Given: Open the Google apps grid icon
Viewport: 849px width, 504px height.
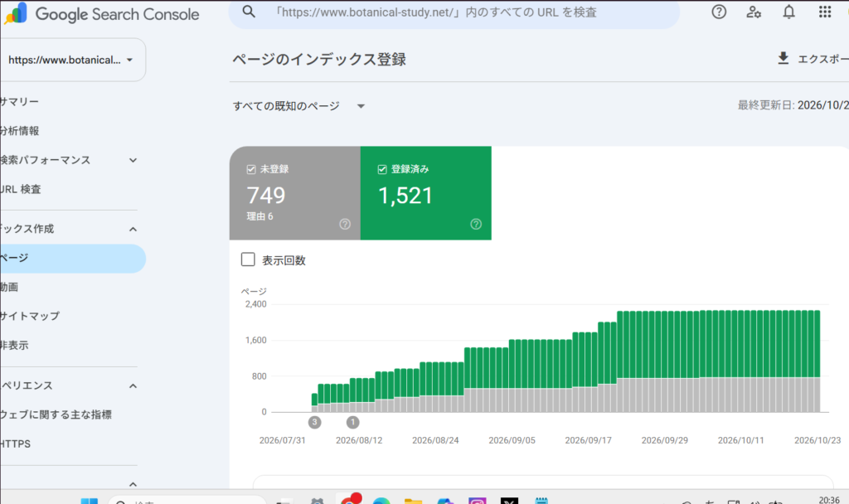Looking at the screenshot, I should (x=825, y=12).
